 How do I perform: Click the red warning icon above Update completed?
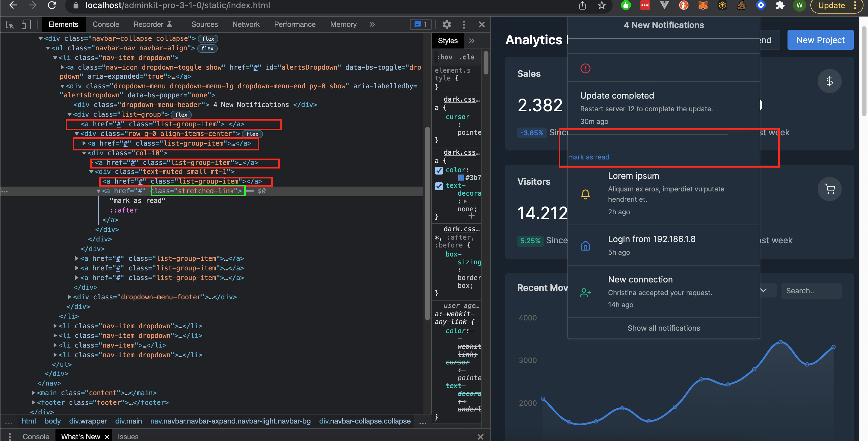tap(585, 69)
